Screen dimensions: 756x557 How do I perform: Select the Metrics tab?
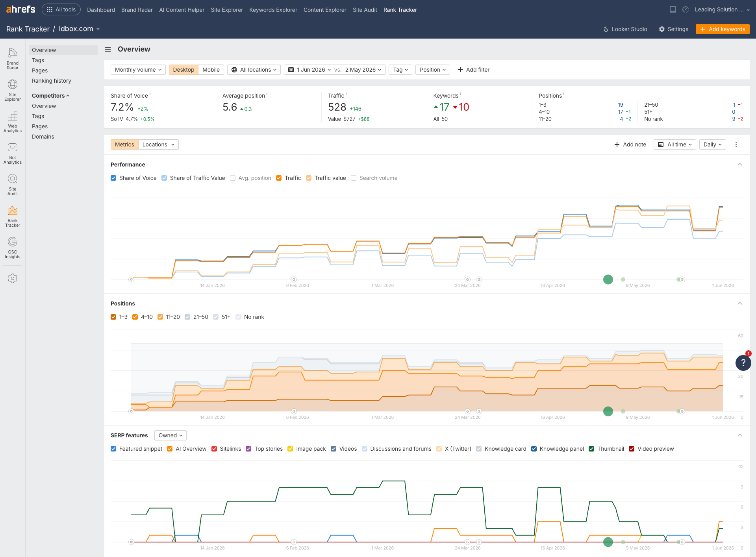pos(124,144)
